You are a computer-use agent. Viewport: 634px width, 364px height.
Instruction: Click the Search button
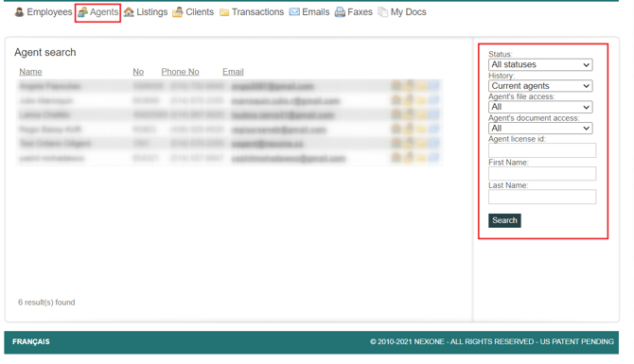coord(504,220)
